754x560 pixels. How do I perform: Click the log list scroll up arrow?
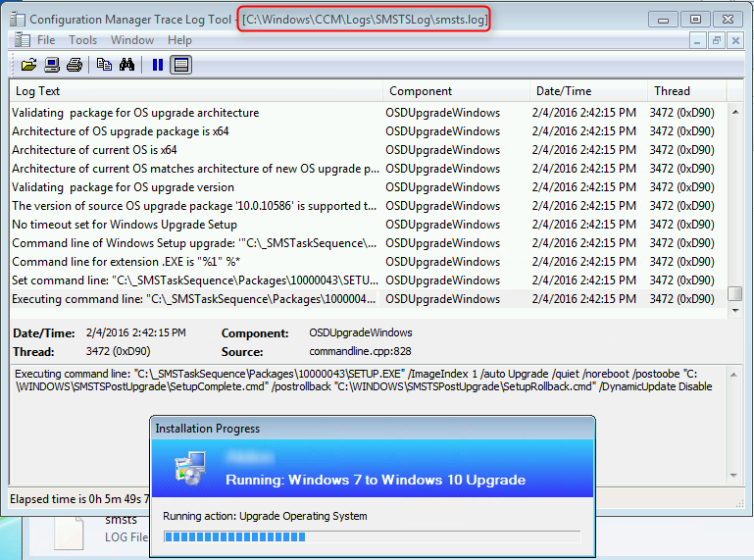pyautogui.click(x=735, y=112)
